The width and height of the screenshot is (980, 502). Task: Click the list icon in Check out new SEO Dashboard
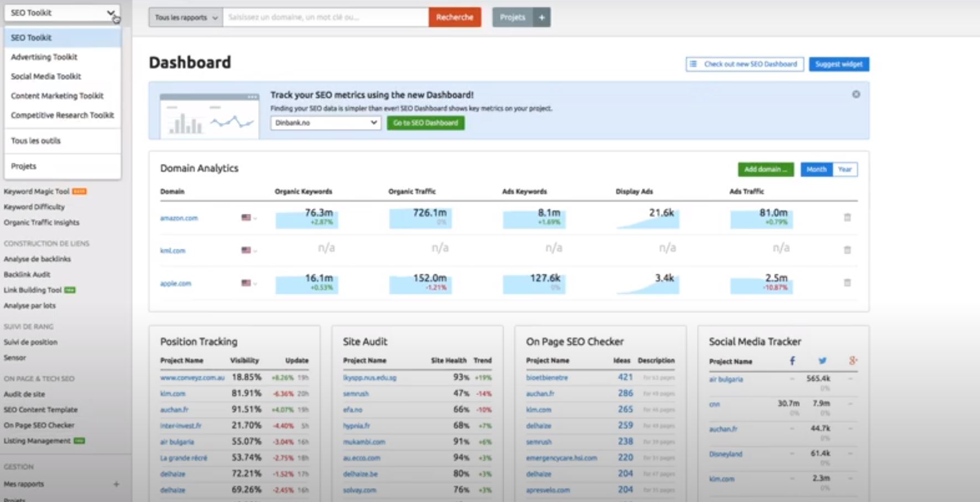693,64
